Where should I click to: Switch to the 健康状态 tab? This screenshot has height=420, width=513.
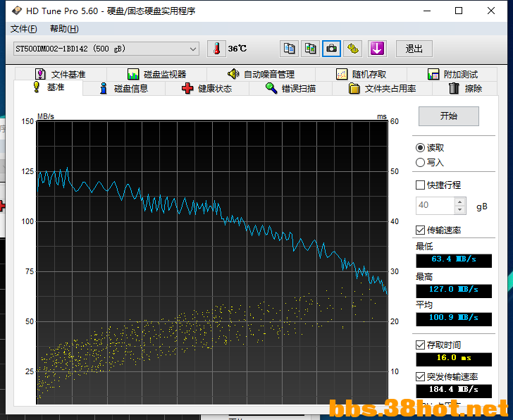207,89
